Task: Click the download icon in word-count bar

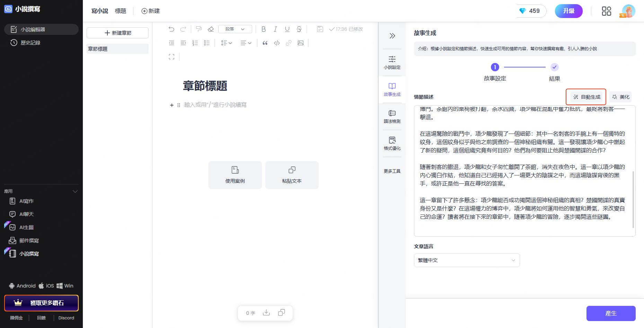Action: [266, 312]
